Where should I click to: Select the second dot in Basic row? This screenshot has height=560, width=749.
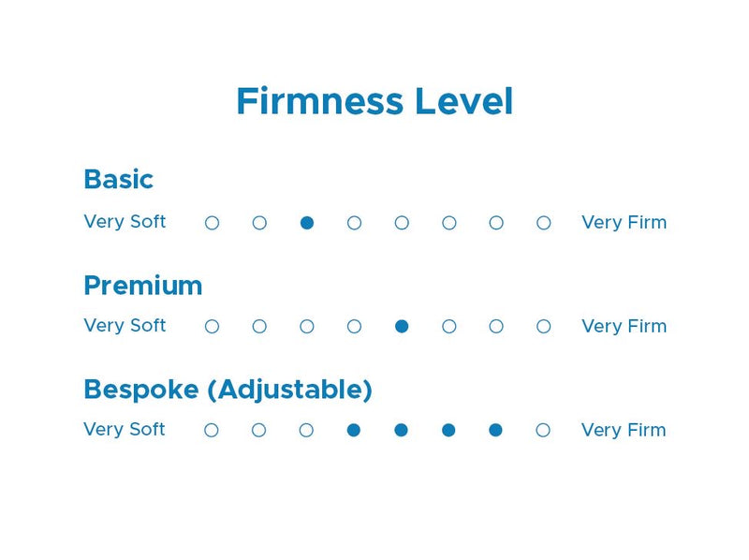pos(259,223)
